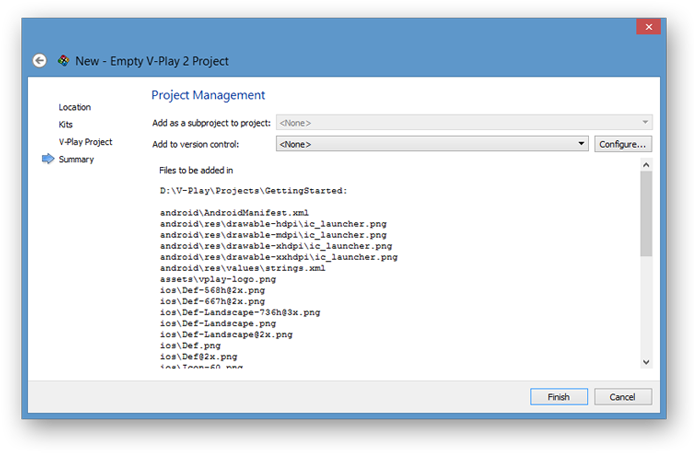Click ios\Def-Landscape.png entry
The image size is (694, 453).
[218, 324]
